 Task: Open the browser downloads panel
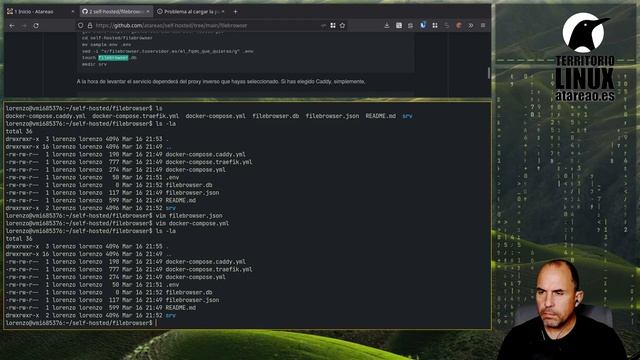pos(387,25)
